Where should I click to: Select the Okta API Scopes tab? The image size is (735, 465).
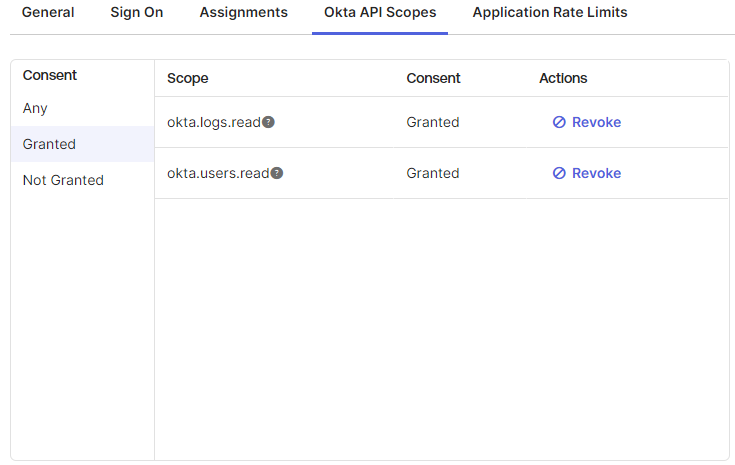coord(380,12)
